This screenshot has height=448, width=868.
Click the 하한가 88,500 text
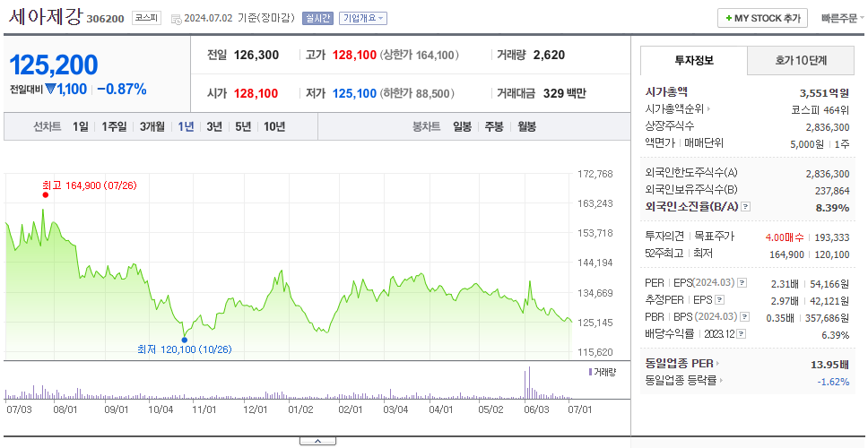point(417,93)
